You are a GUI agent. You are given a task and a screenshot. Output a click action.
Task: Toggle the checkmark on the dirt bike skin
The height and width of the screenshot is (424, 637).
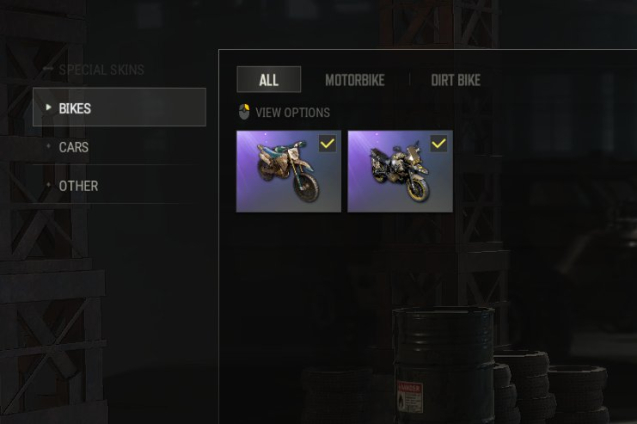pyautogui.click(x=327, y=143)
